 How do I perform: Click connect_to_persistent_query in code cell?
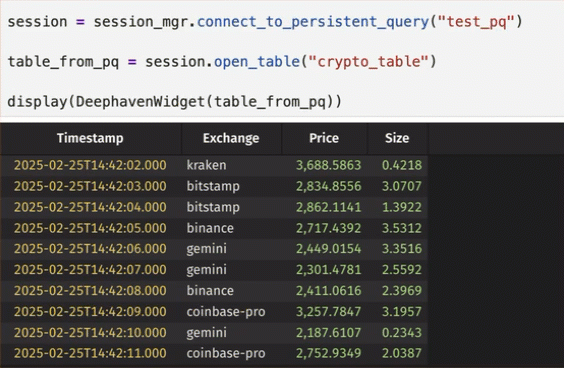(313, 22)
